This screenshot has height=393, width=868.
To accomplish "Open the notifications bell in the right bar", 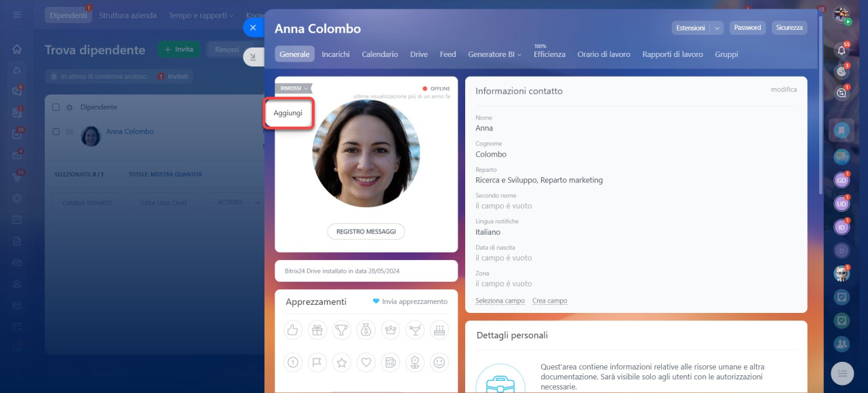I will click(x=842, y=50).
